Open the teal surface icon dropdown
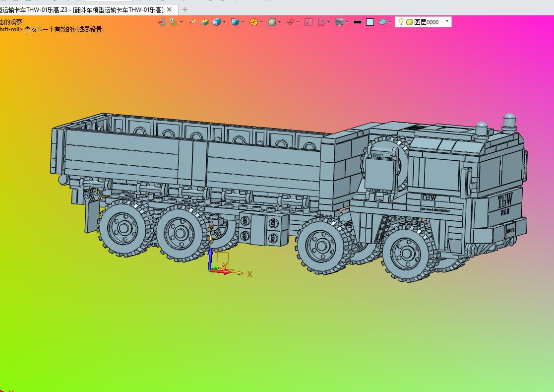 [390, 22]
